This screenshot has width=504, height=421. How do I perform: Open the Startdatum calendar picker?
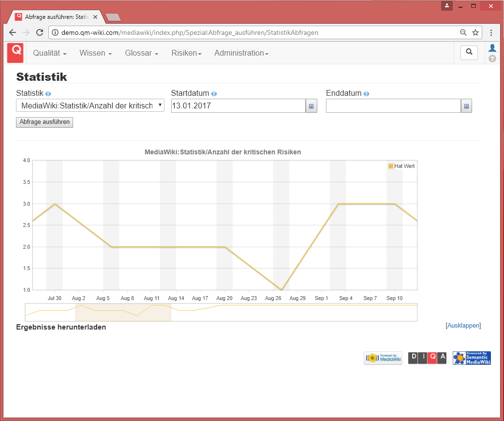click(x=311, y=106)
